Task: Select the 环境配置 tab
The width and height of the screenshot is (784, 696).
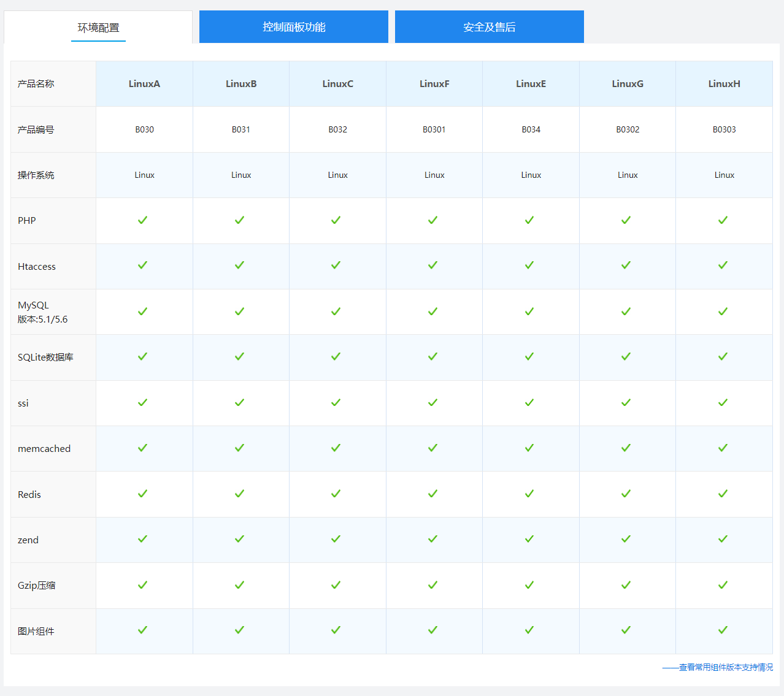Action: 98,28
